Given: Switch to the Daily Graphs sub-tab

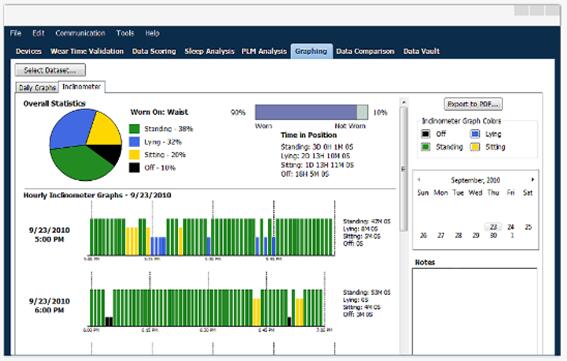Looking at the screenshot, I should (x=37, y=88).
